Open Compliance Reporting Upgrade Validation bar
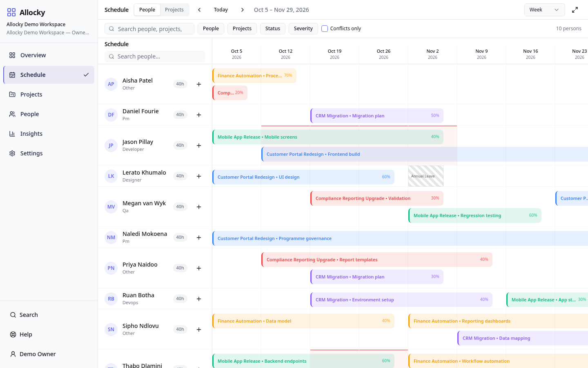Screen dimensions: 588x368 point(377,198)
